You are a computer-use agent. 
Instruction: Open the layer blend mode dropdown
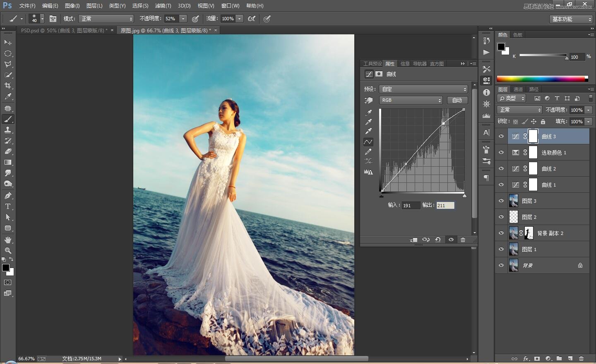pyautogui.click(x=519, y=110)
